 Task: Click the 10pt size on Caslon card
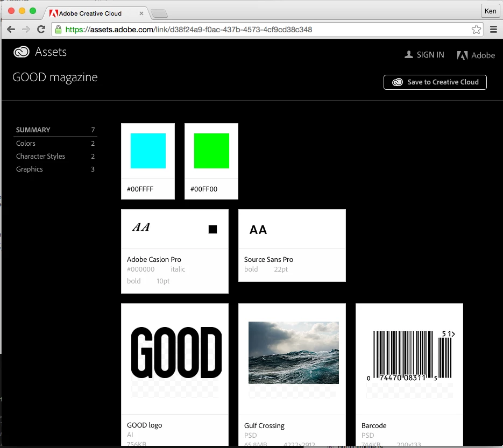pos(163,281)
